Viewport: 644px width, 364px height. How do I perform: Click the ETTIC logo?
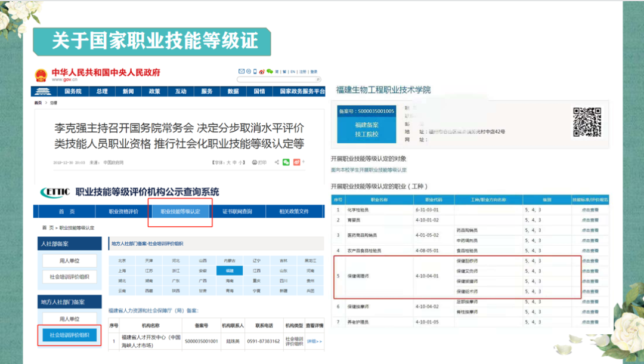[55, 192]
